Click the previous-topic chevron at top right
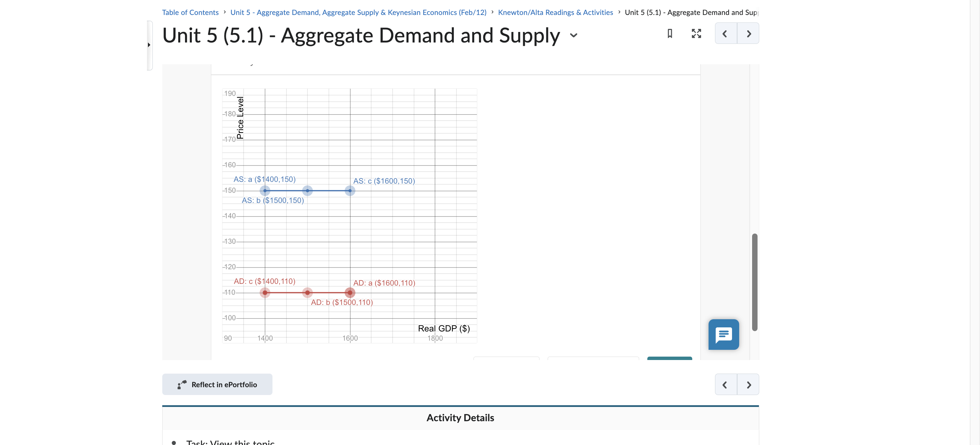 725,33
